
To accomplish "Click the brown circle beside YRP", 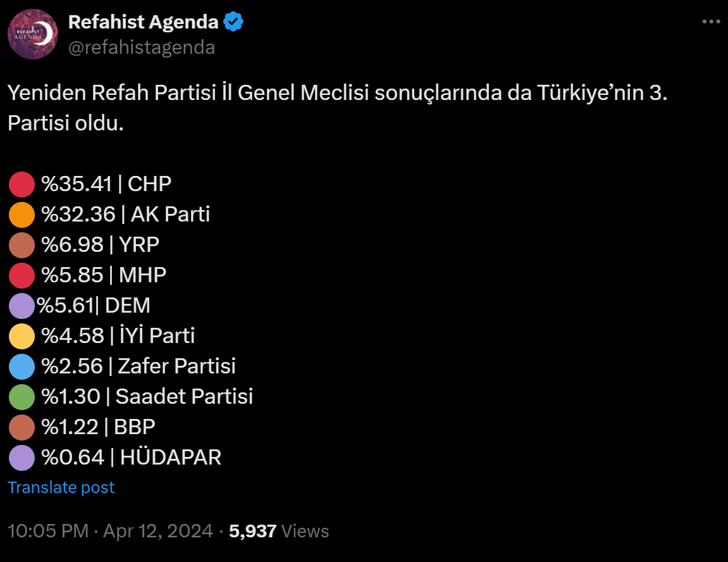I will click(22, 245).
